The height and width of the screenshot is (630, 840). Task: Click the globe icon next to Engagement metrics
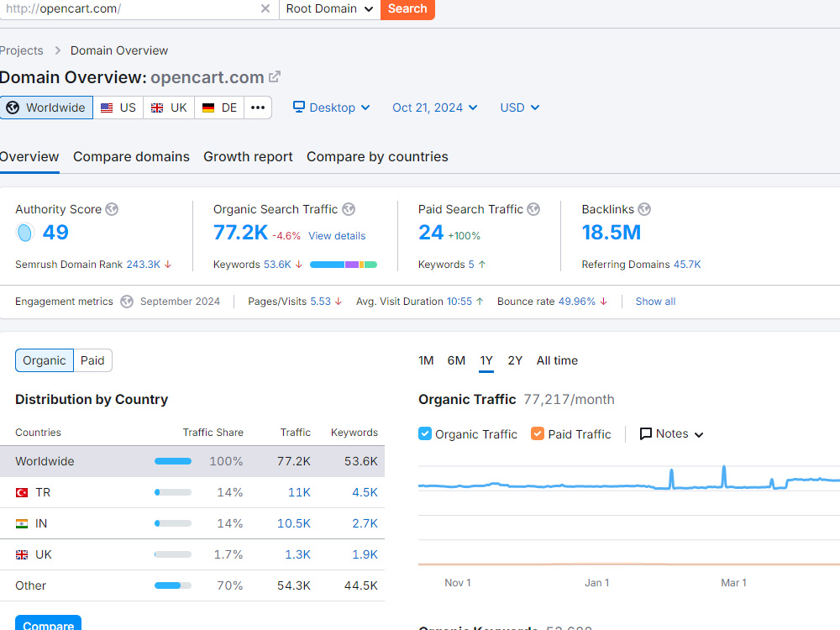pyautogui.click(x=127, y=302)
